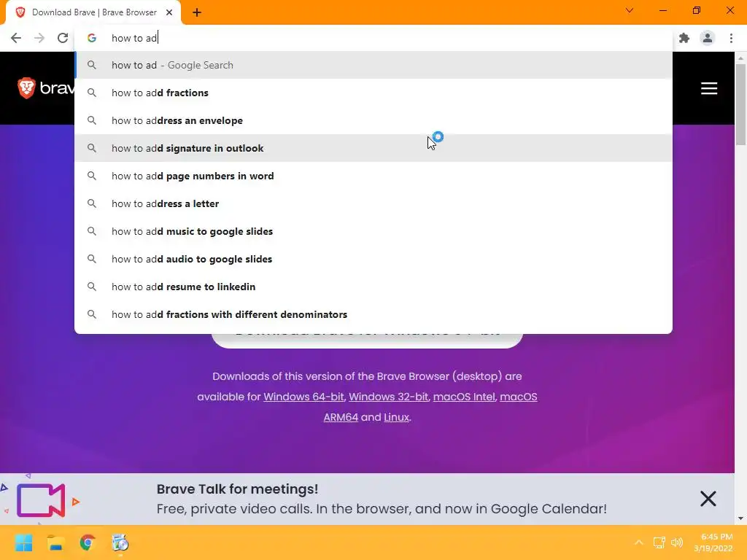The width and height of the screenshot is (747, 560).
Task: Click the Chrome icon in the taskbar
Action: (x=88, y=542)
